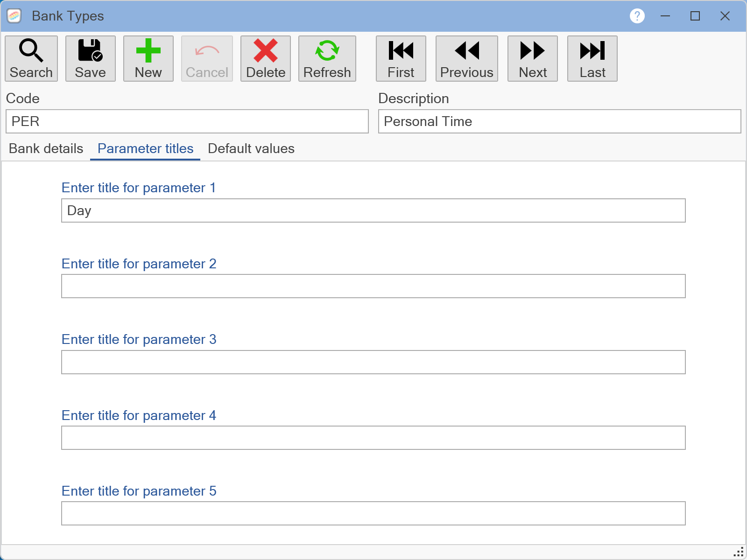Click the Code field containing PER
The image size is (747, 560).
[187, 121]
